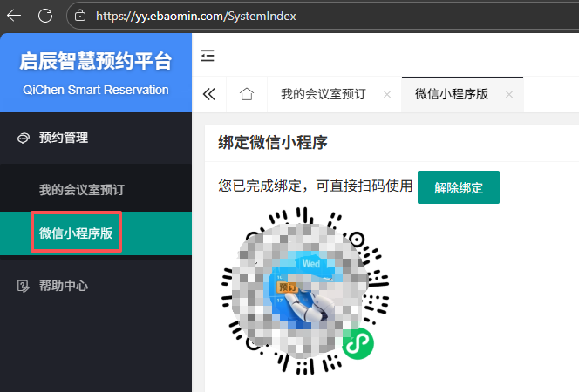The width and height of the screenshot is (579, 392).
Task: Open 我的会议室预订 in the sidebar
Action: click(81, 189)
